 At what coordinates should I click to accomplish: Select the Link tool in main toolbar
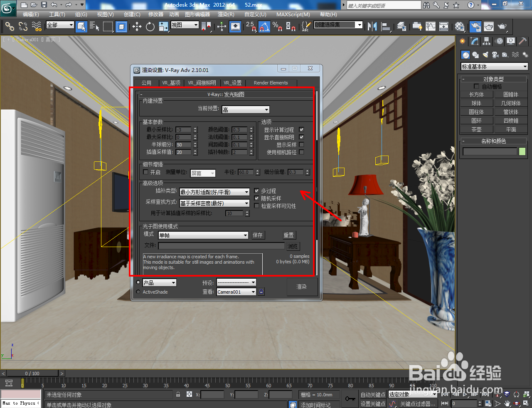[9, 27]
